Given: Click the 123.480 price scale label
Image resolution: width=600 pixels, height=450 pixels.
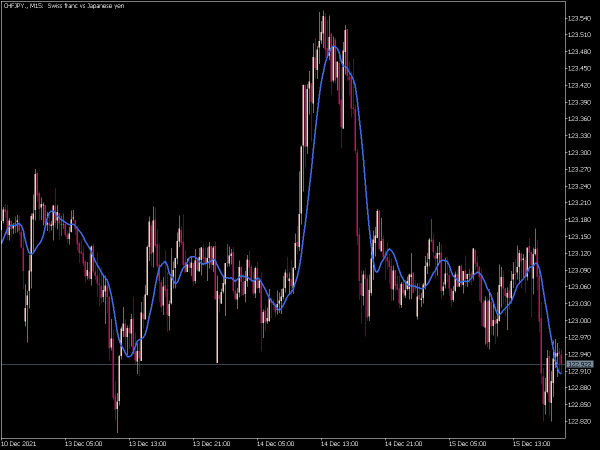Looking at the screenshot, I should pos(579,52).
